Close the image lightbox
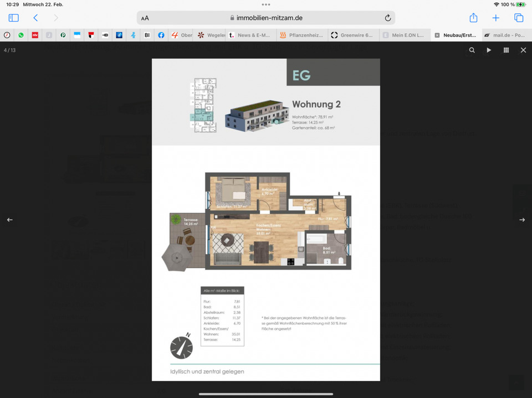 (523, 50)
